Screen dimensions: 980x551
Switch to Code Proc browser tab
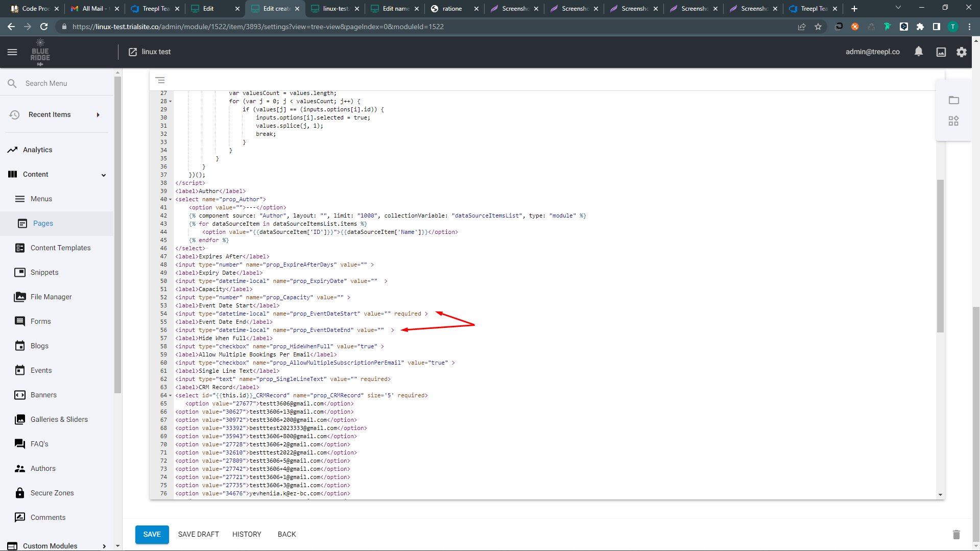[x=34, y=9]
